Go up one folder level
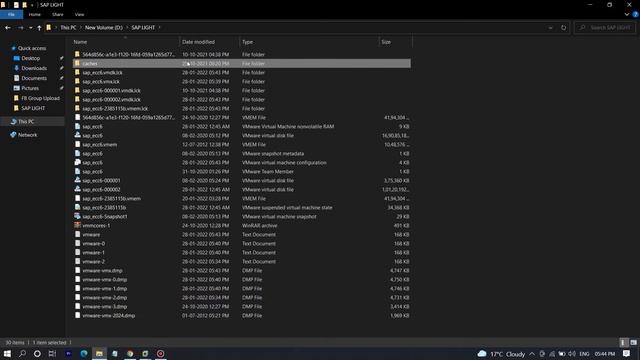 [39, 28]
